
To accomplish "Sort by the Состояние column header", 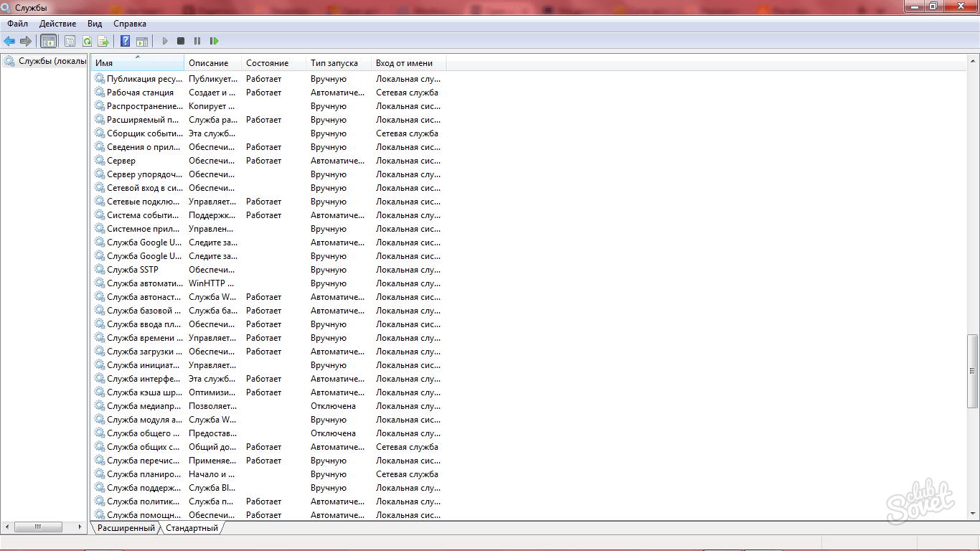I will 267,63.
